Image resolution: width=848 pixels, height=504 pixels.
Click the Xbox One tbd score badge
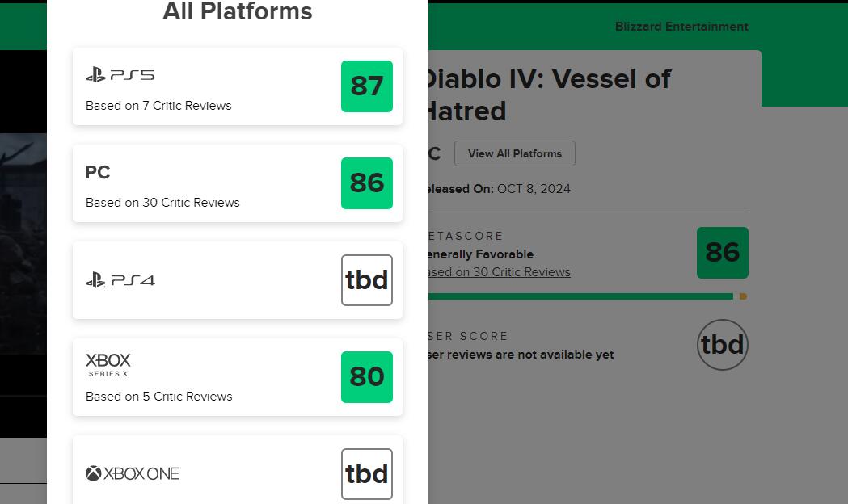[x=367, y=474]
